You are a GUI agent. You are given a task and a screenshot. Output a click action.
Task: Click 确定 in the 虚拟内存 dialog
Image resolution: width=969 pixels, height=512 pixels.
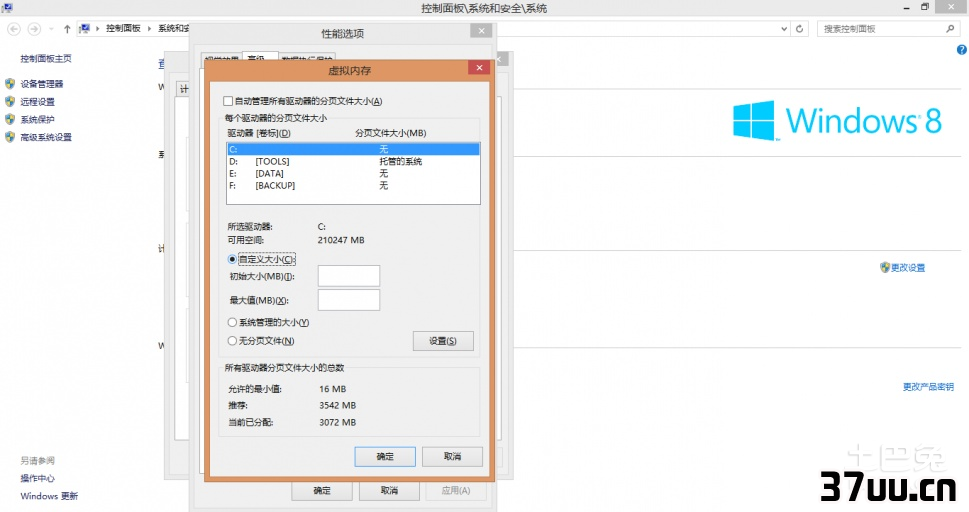pos(385,456)
